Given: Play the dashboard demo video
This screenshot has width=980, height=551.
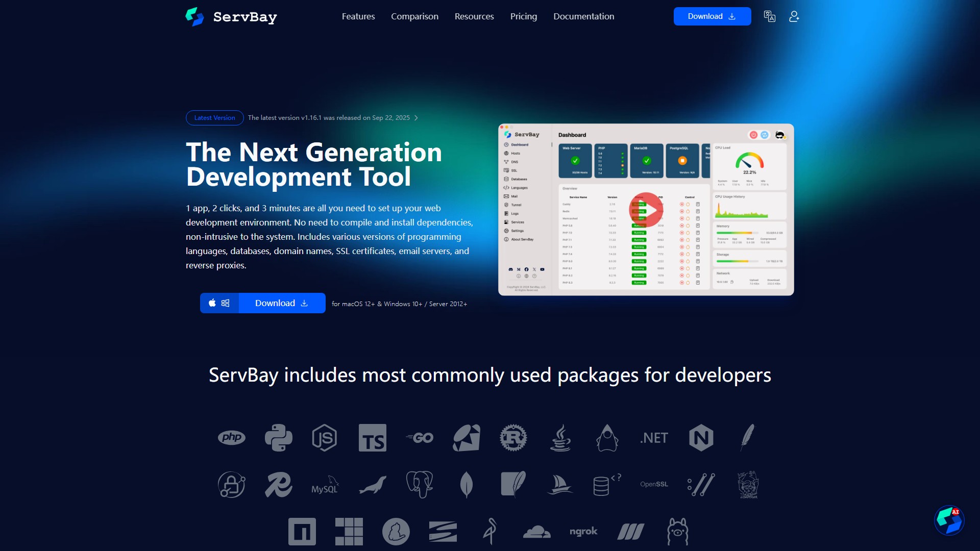Looking at the screenshot, I should pos(646,210).
